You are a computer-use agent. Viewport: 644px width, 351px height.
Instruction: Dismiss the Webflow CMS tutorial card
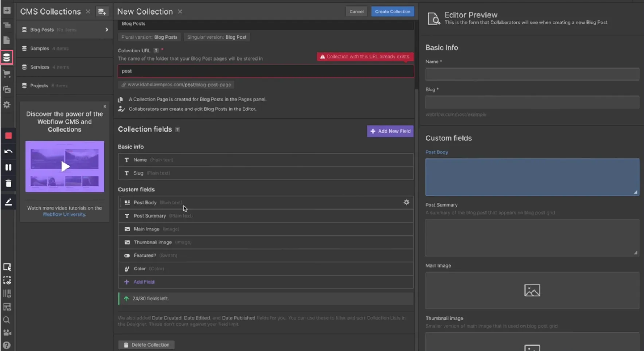tap(105, 106)
